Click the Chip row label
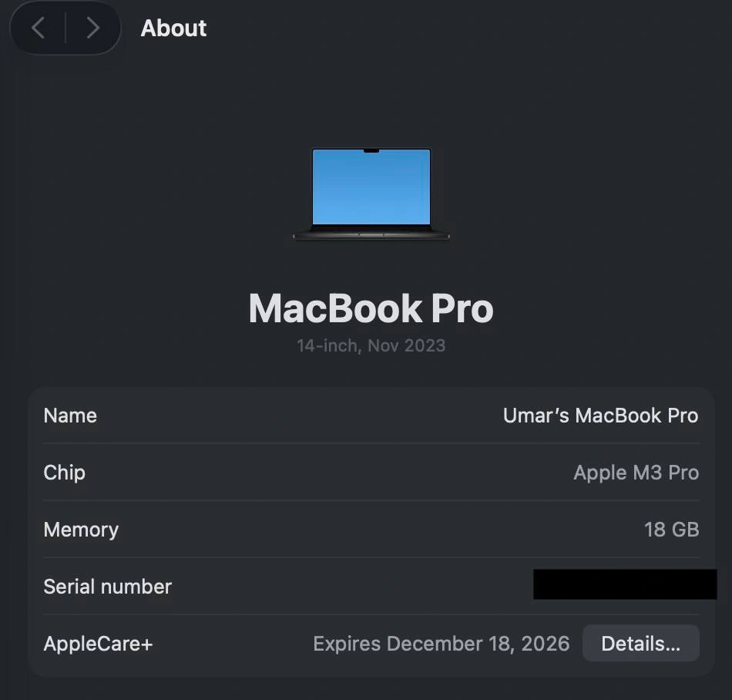This screenshot has width=732, height=700. pyautogui.click(x=64, y=473)
